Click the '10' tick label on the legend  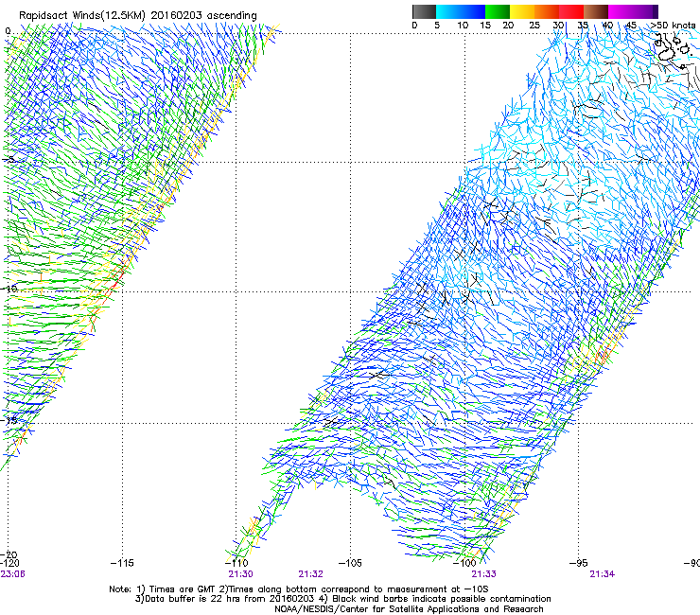(463, 26)
